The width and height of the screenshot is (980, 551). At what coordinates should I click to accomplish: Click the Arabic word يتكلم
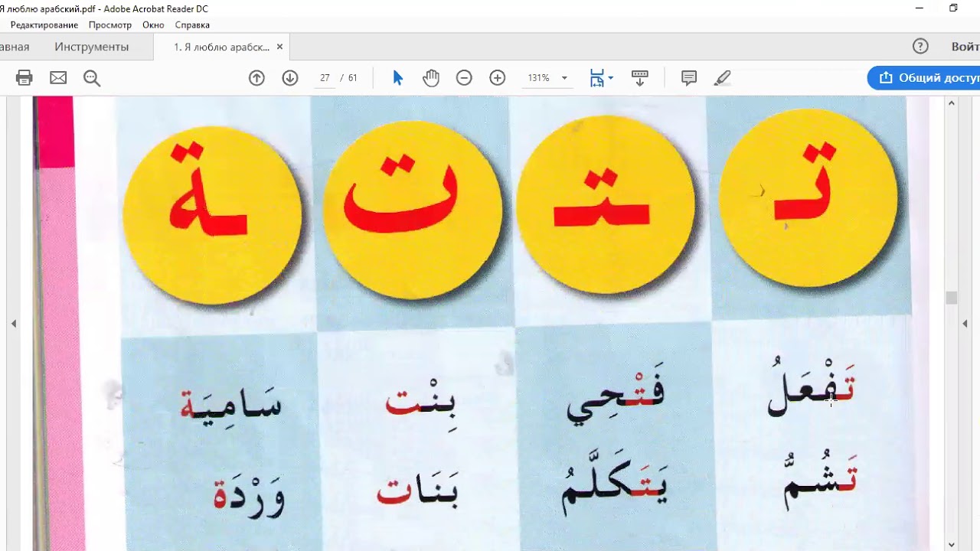pos(615,488)
